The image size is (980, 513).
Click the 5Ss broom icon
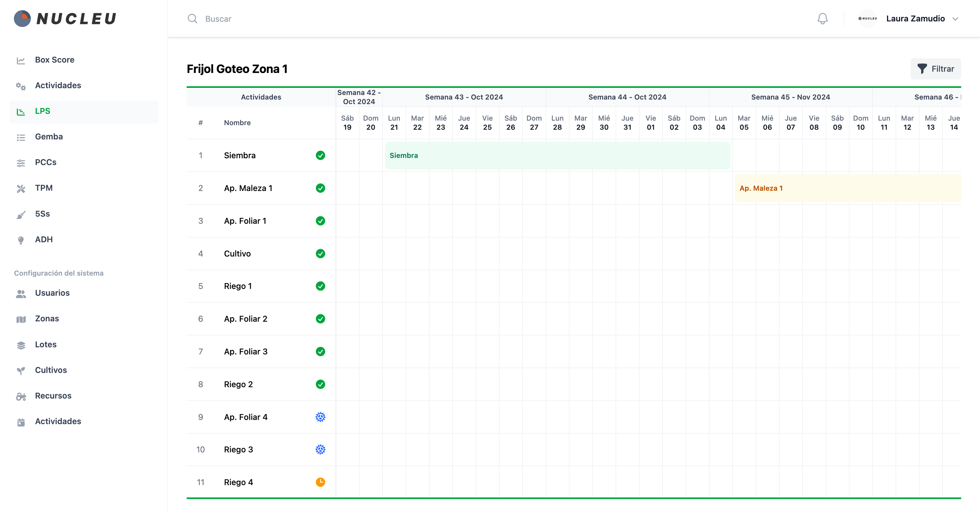click(x=21, y=214)
